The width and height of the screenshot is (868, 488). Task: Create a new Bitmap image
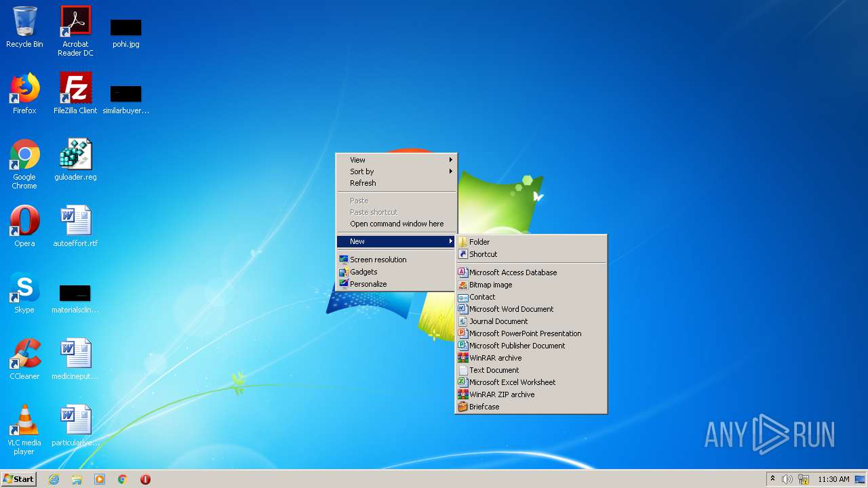click(531, 285)
